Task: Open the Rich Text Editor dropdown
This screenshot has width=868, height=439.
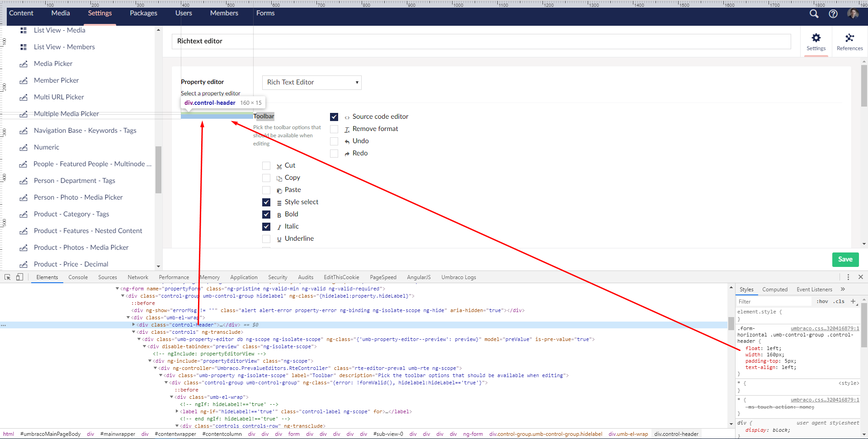Action: tap(311, 83)
